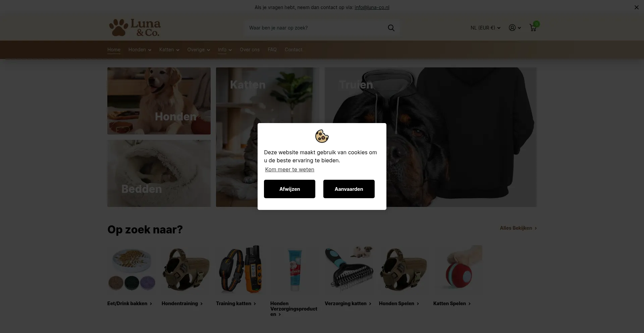Click the search magnifier icon
This screenshot has width=644, height=333.
coord(391,28)
